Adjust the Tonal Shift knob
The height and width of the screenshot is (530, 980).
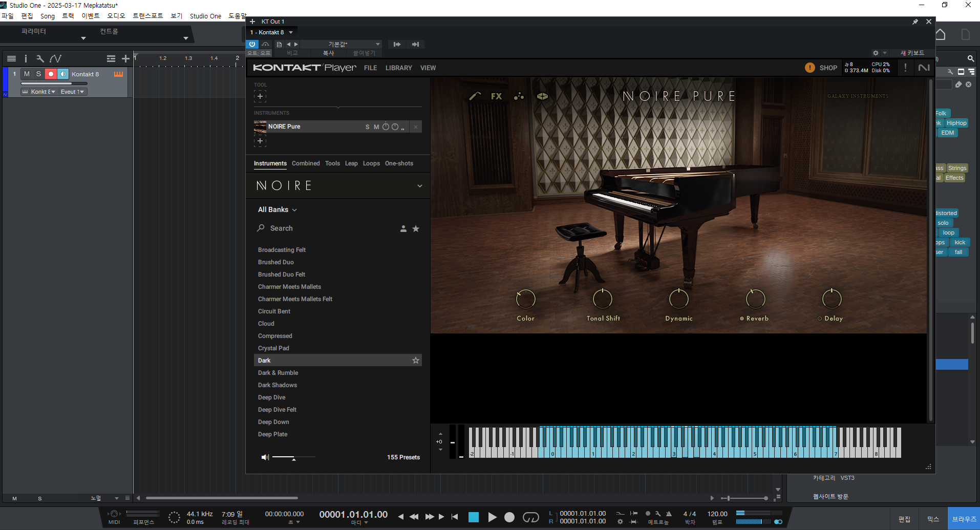603,299
